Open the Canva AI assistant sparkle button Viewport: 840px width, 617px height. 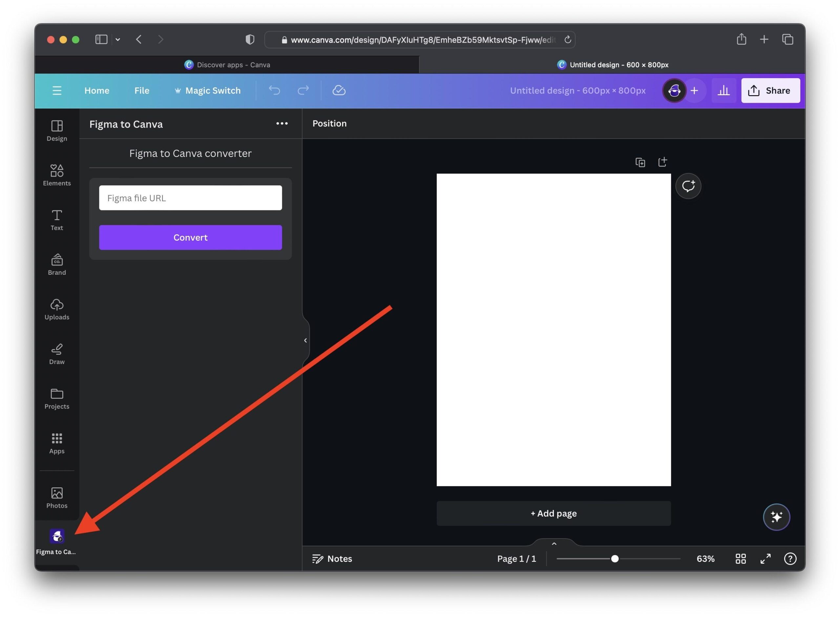(x=777, y=517)
